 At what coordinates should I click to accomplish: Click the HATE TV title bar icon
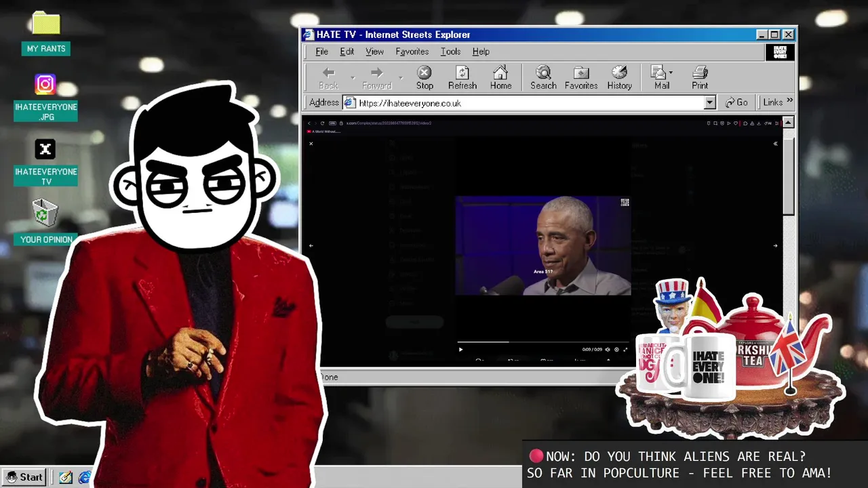pyautogui.click(x=309, y=35)
